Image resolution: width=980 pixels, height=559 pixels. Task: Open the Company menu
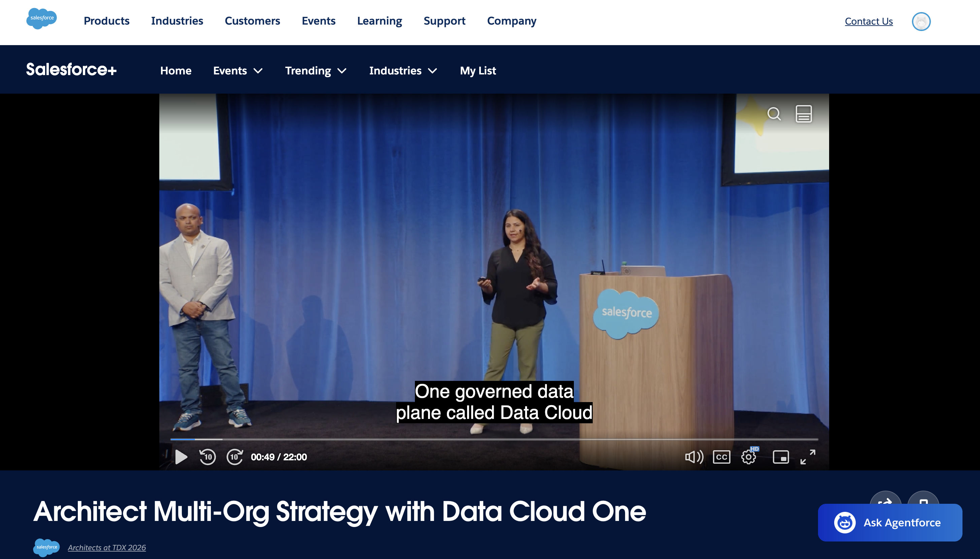pos(511,21)
